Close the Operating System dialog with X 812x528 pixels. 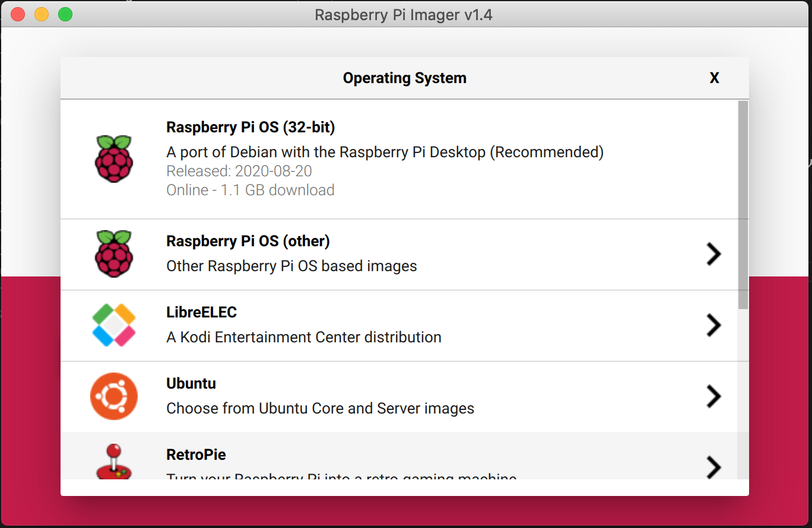715,78
